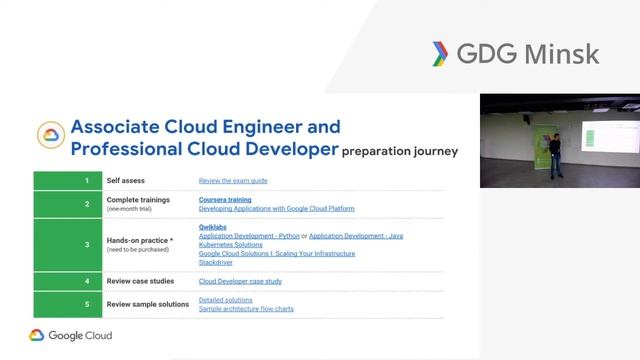The height and width of the screenshot is (360, 640).
Task: Click the 'GDG Minsk' title text
Action: (528, 54)
